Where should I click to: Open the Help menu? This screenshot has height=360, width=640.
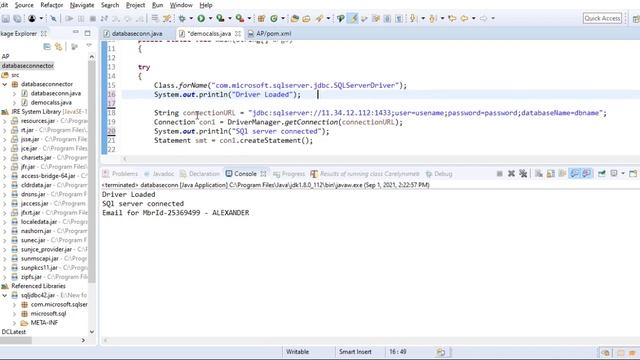click(x=206, y=5)
